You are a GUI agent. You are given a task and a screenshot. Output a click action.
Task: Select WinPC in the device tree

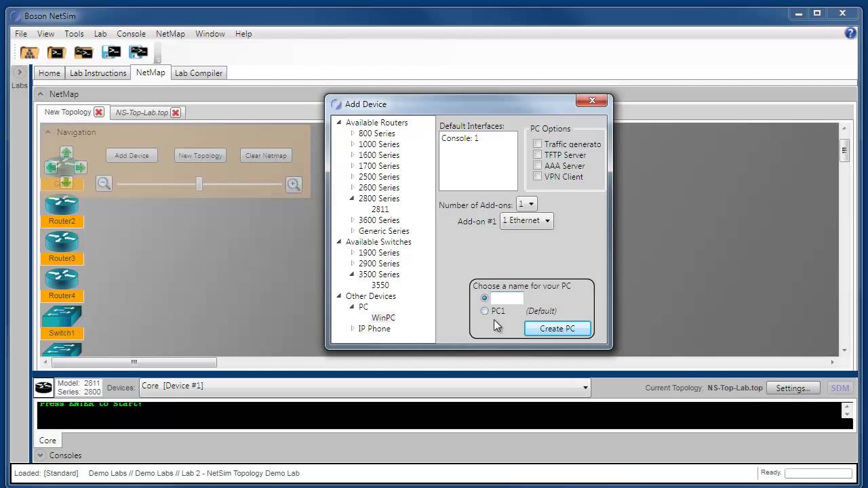pyautogui.click(x=383, y=318)
